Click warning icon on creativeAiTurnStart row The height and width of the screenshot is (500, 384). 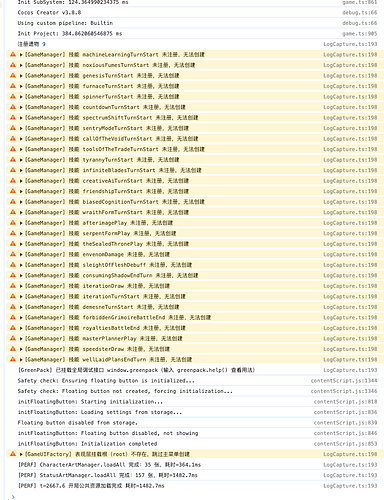(13, 180)
